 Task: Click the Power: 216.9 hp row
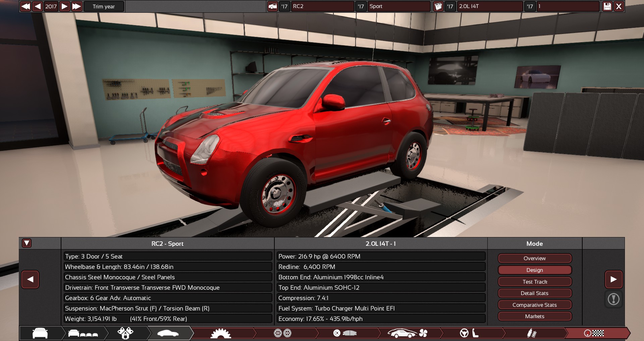click(381, 256)
